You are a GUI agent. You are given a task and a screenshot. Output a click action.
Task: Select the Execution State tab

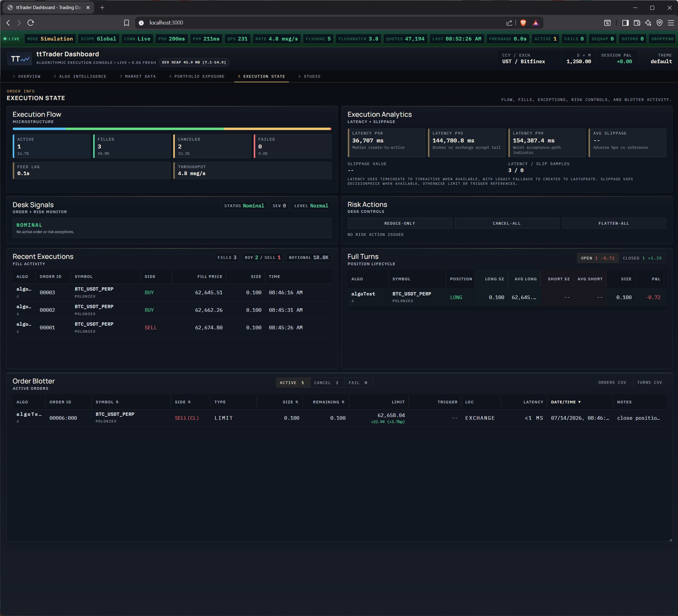tap(261, 76)
